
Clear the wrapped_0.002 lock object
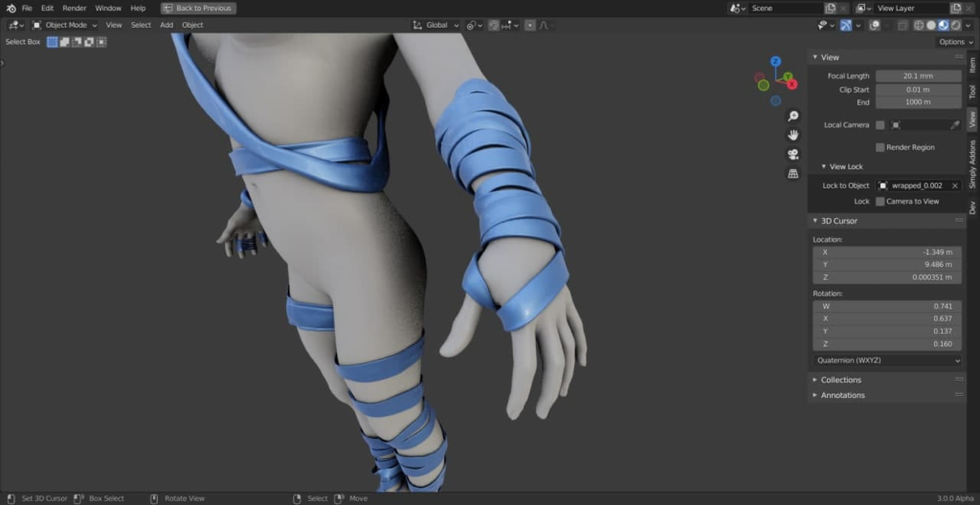tap(955, 186)
